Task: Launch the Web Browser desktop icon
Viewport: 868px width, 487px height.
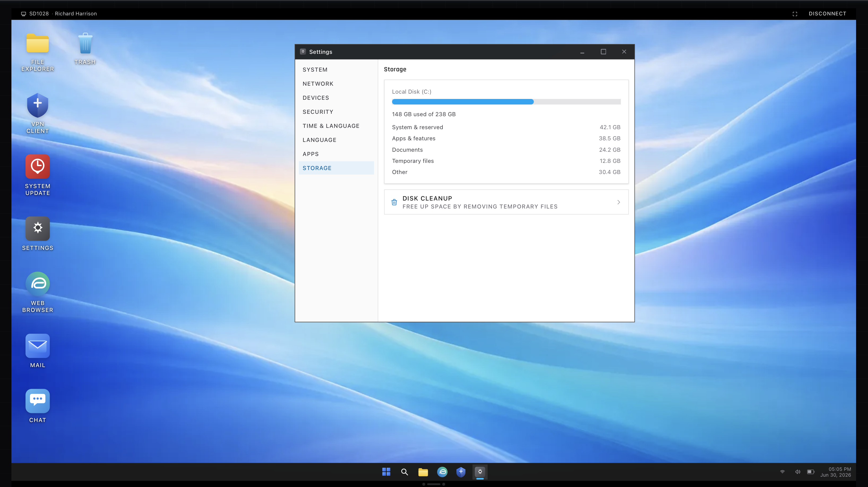Action: tap(37, 292)
